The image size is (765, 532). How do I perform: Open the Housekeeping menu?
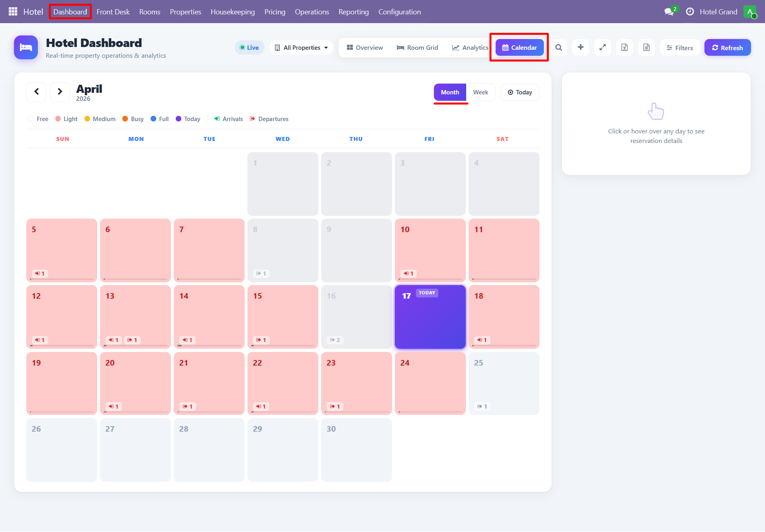[x=233, y=12]
